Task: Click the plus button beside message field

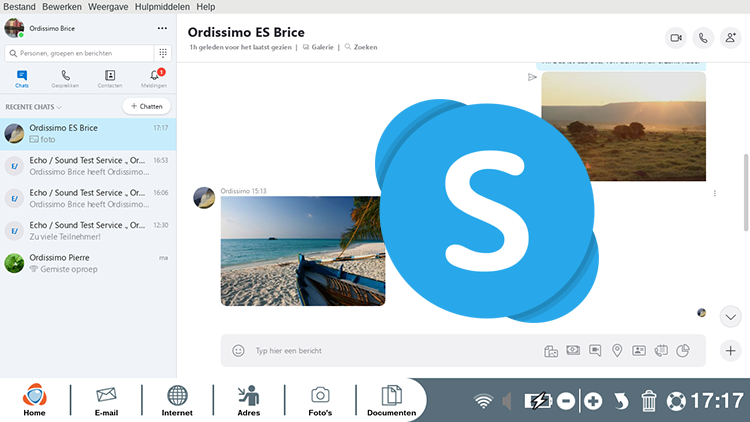Action: [730, 351]
